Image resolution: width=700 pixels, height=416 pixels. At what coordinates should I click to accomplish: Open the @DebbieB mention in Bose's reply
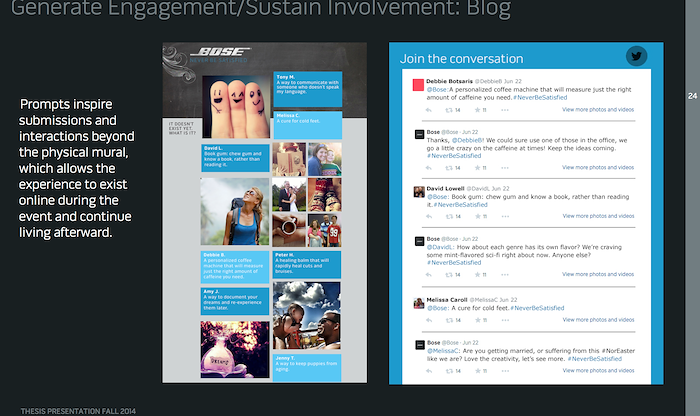[468, 140]
